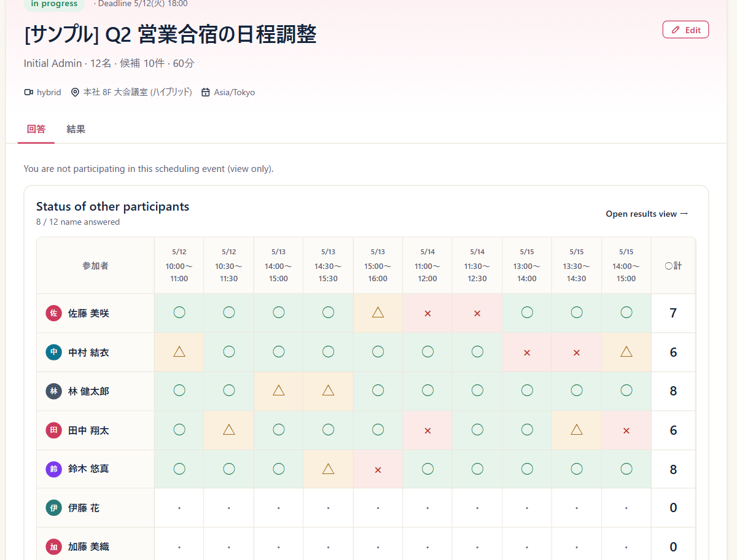Click total 7 for 佐藤 美咲

[x=673, y=313]
